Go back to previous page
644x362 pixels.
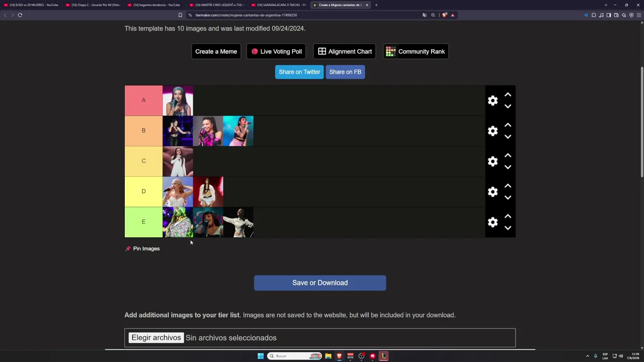pyautogui.click(x=5, y=15)
